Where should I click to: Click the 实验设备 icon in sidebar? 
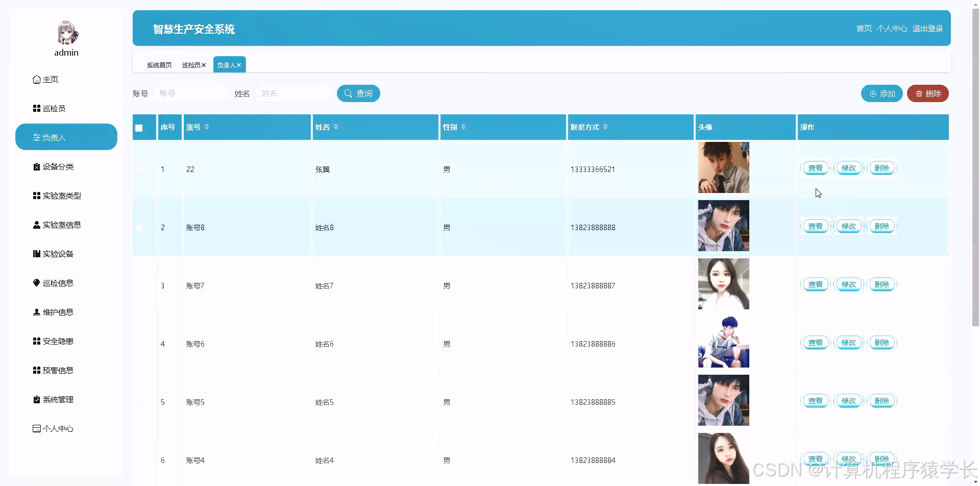click(37, 254)
